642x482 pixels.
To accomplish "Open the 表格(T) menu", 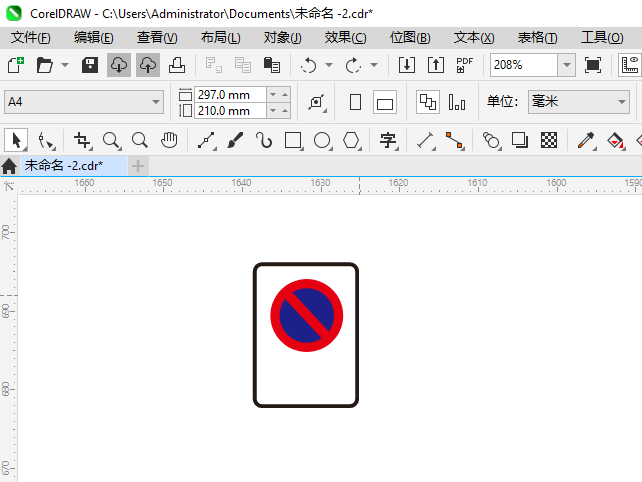I will [x=538, y=38].
